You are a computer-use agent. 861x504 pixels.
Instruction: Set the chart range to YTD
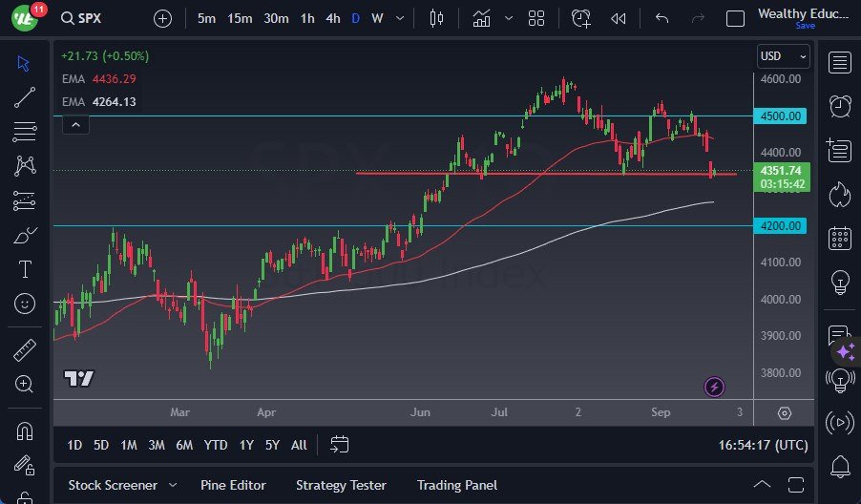[216, 445]
